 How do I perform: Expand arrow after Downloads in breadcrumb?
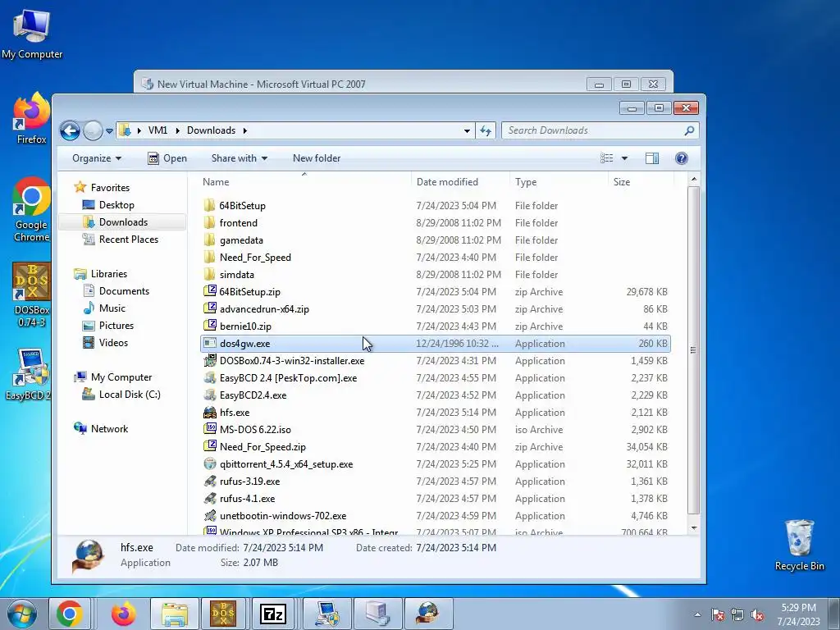point(244,130)
